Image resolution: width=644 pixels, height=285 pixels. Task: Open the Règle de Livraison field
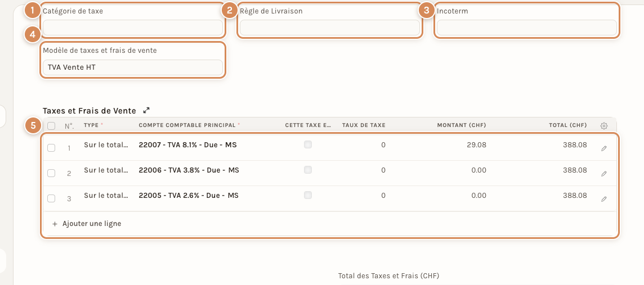(330, 28)
